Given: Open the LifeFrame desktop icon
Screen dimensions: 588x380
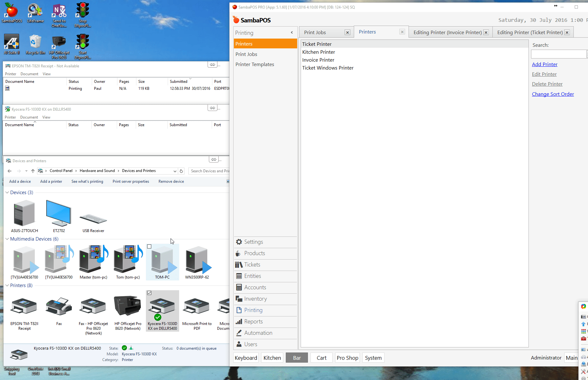Looking at the screenshot, I should [35, 13].
